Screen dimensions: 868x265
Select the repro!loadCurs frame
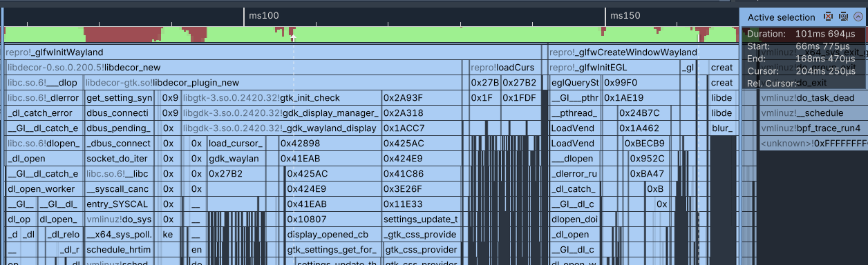(x=504, y=68)
